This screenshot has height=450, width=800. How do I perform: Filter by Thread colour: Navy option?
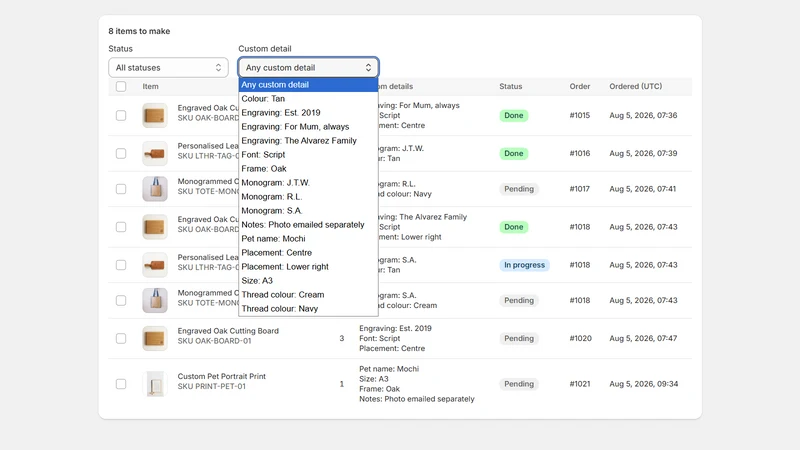point(308,309)
